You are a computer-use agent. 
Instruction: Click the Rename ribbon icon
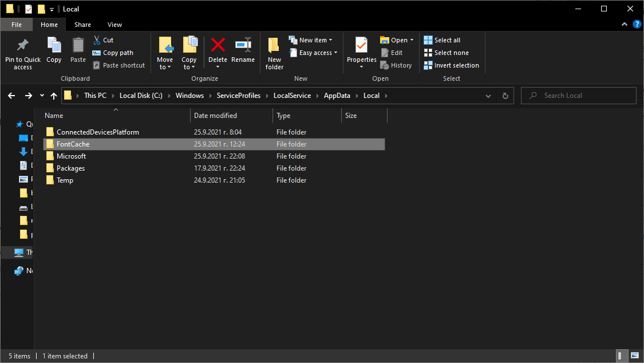click(243, 46)
